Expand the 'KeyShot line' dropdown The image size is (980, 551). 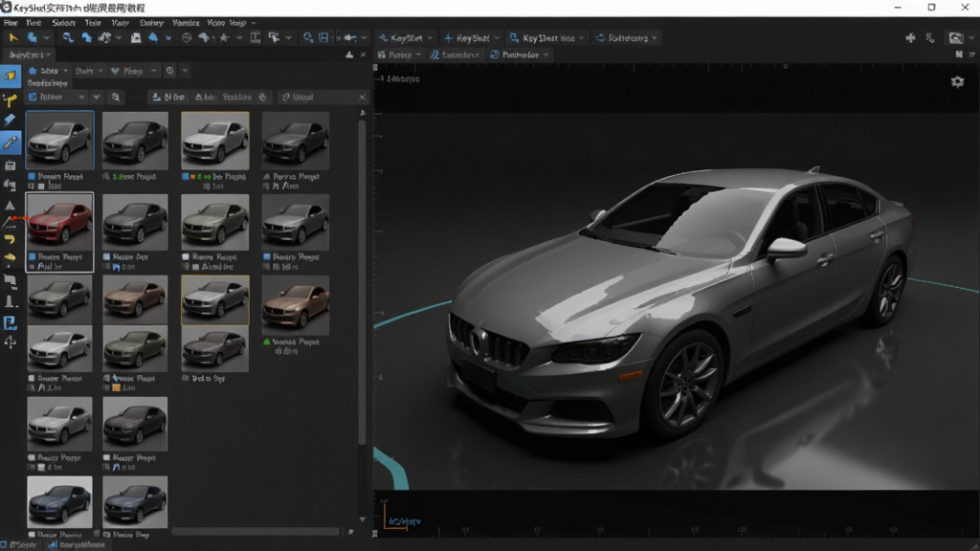point(581,38)
